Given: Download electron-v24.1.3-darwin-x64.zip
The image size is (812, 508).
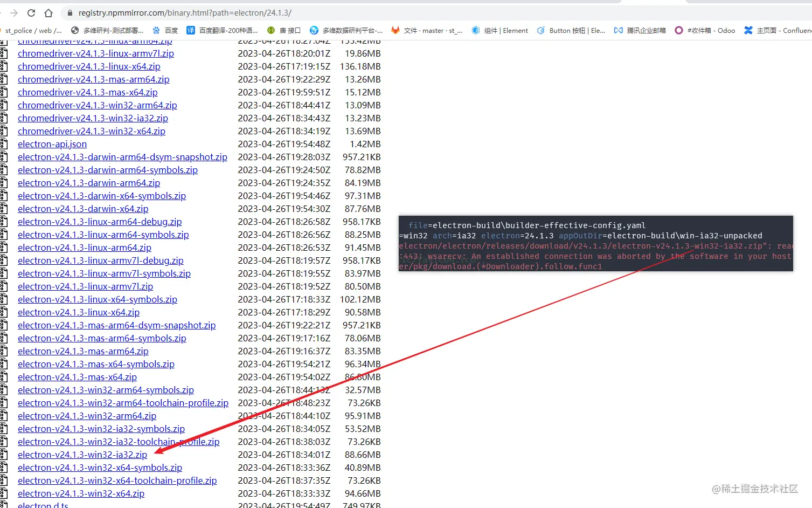Looking at the screenshot, I should pos(83,209).
